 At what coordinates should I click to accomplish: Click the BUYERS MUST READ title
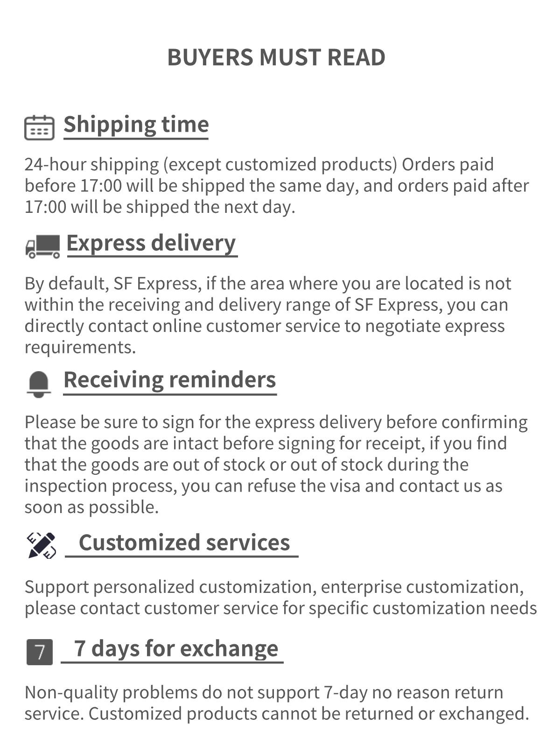tap(276, 57)
